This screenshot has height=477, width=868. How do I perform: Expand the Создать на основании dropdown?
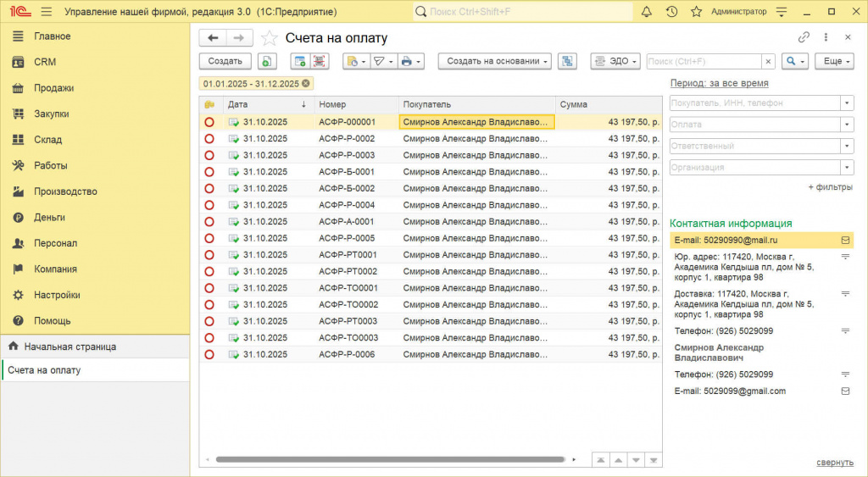(x=495, y=61)
